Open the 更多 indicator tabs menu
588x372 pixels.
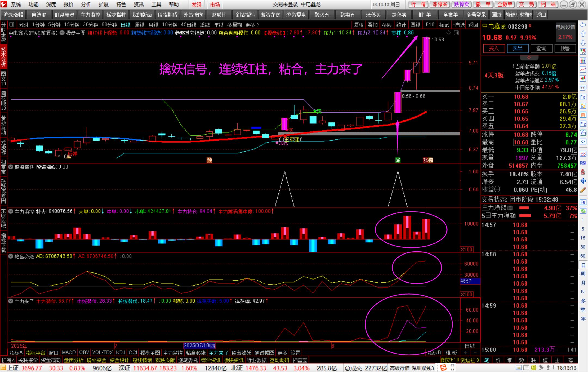pos(282,353)
